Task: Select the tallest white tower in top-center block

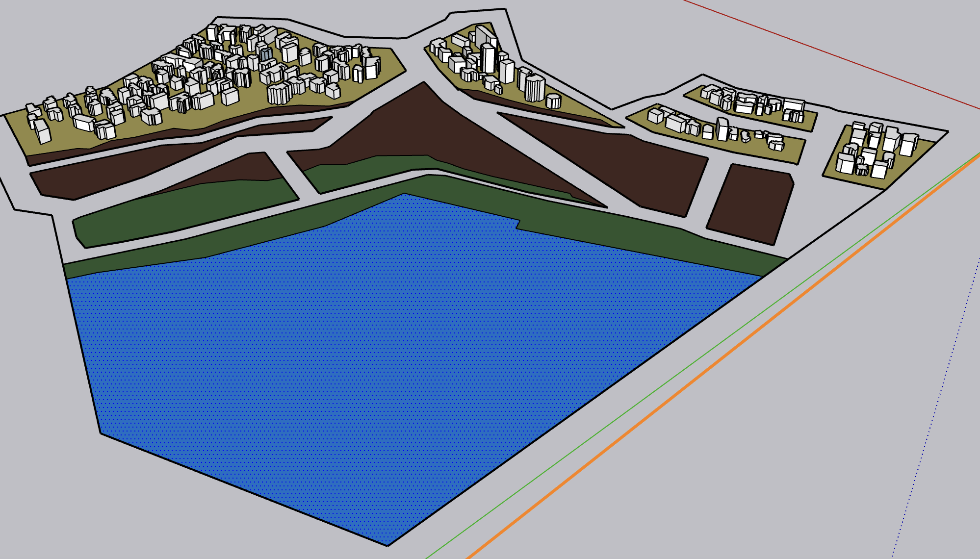Action: 488,58
